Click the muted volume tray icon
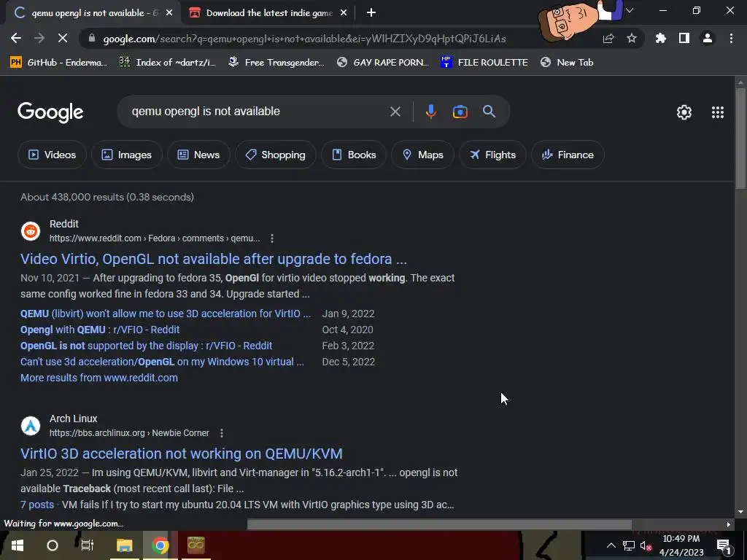Screen dimensions: 747x560 646,545
